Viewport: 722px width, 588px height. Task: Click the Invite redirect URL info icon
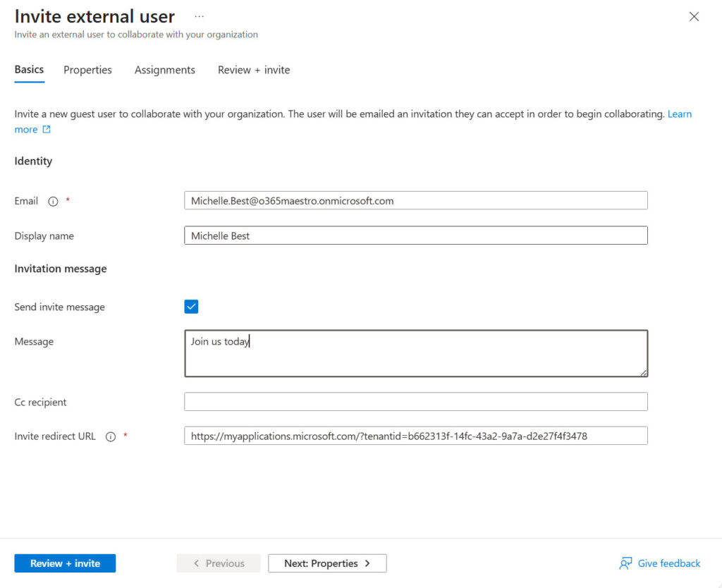[110, 437]
